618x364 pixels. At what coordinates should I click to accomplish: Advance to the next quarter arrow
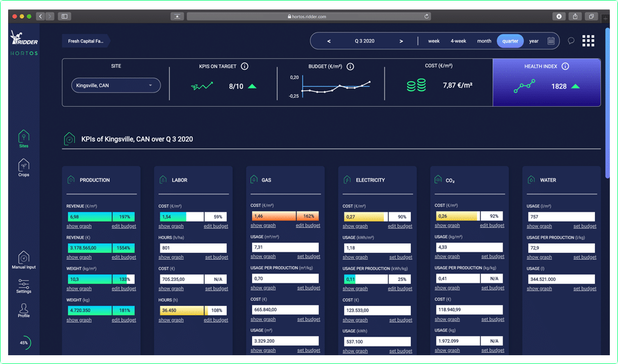[x=401, y=41]
